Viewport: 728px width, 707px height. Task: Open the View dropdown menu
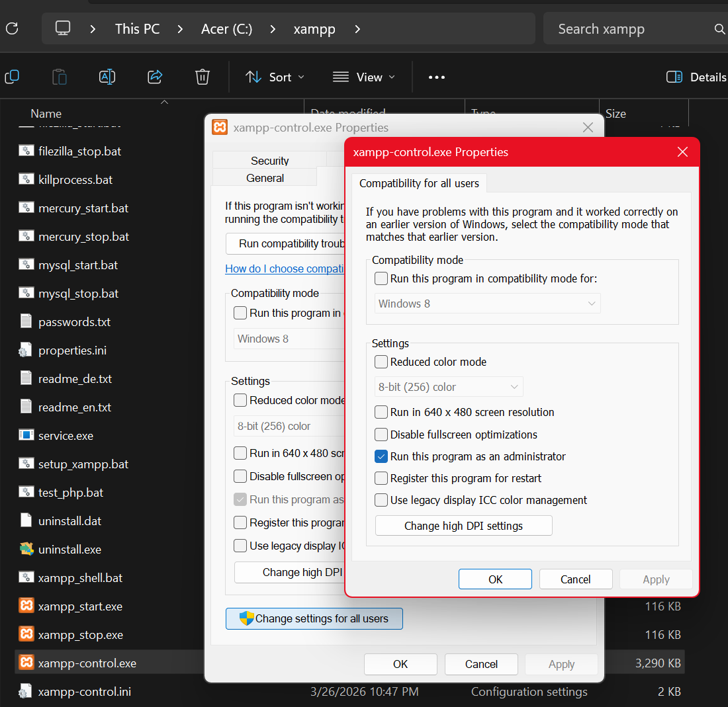coord(364,77)
